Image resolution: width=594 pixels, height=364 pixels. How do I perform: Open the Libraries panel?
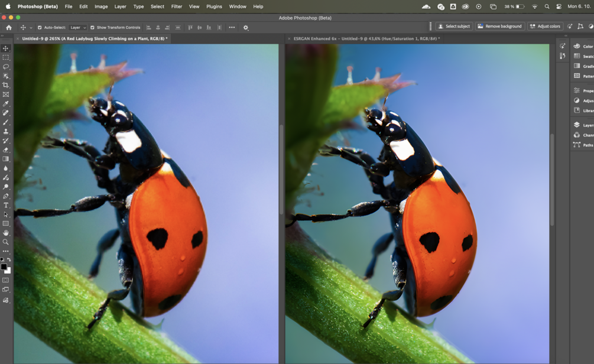pos(583,110)
